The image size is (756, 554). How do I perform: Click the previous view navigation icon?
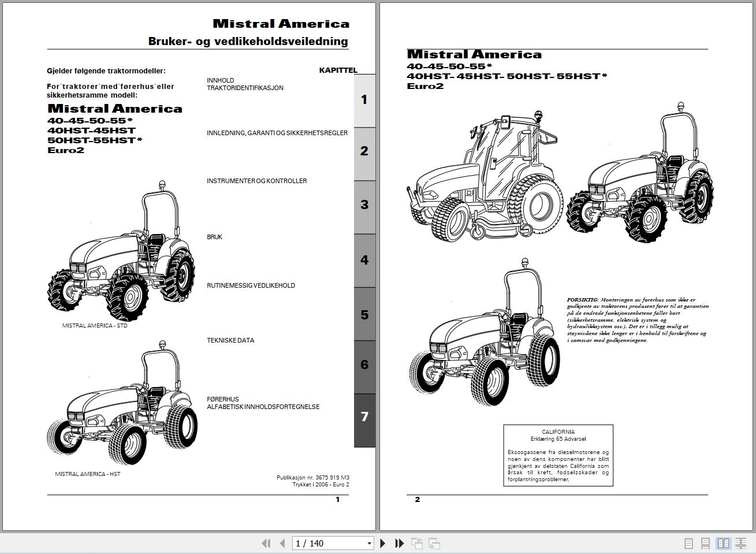tap(417, 543)
